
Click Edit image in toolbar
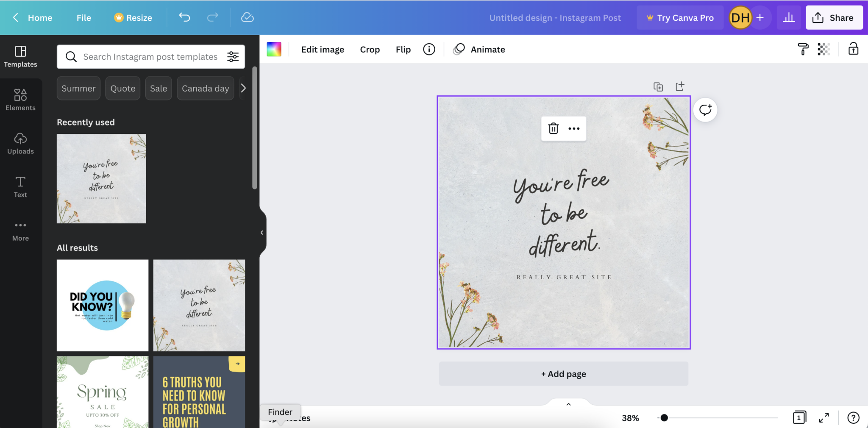[323, 50]
